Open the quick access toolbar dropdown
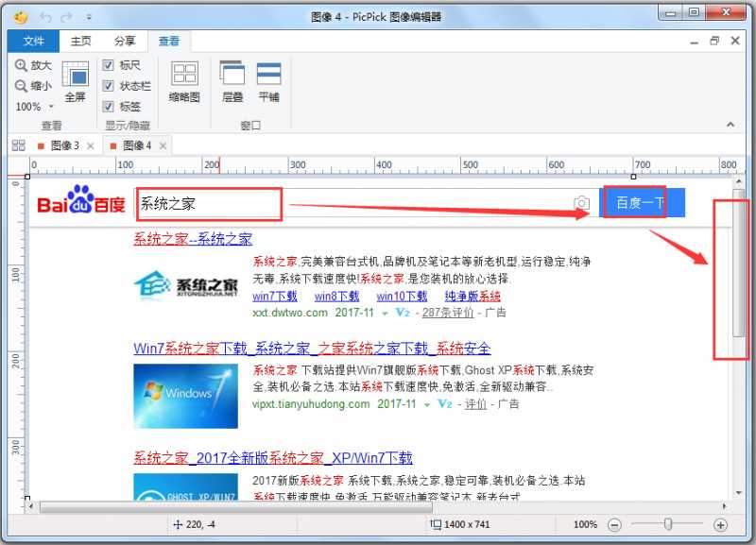The image size is (756, 545). pyautogui.click(x=89, y=17)
